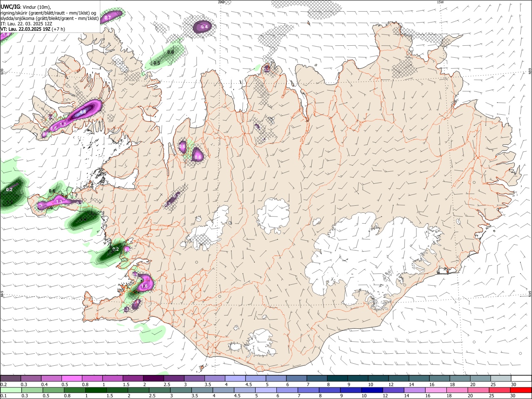The height and width of the screenshot is (399, 532).
Task: Click the dark green 1 swatch in bottom legend
Action: click(x=96, y=390)
